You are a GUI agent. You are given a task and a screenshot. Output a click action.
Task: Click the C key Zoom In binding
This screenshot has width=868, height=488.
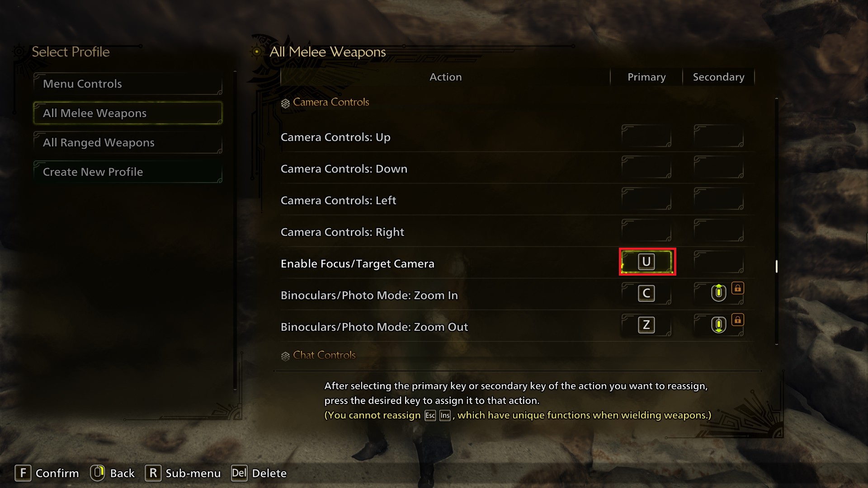pos(646,294)
